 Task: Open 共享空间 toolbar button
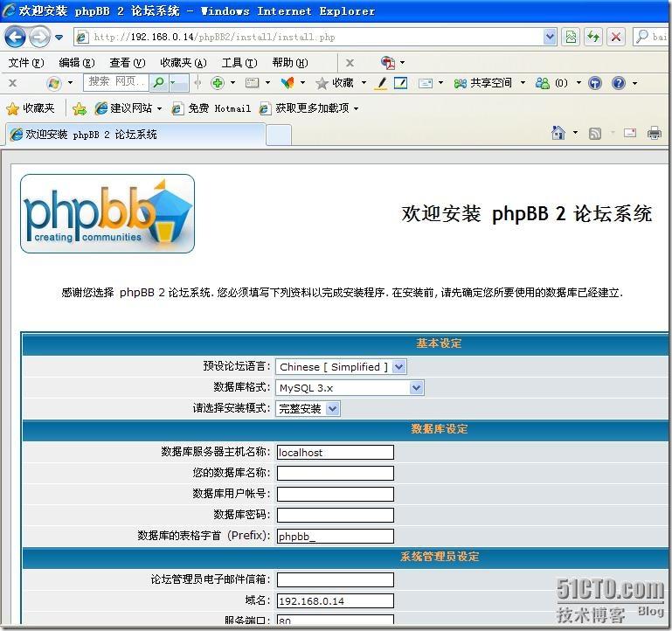click(483, 83)
